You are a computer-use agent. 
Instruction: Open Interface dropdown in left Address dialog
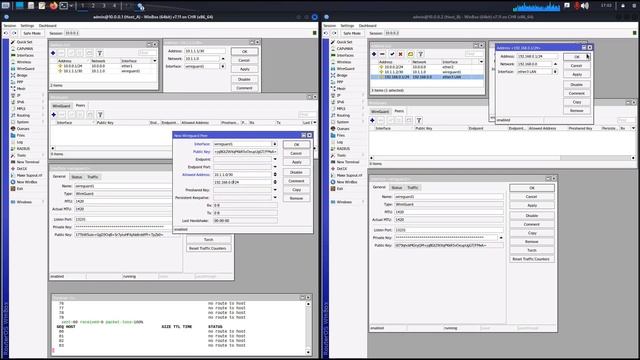coord(223,66)
